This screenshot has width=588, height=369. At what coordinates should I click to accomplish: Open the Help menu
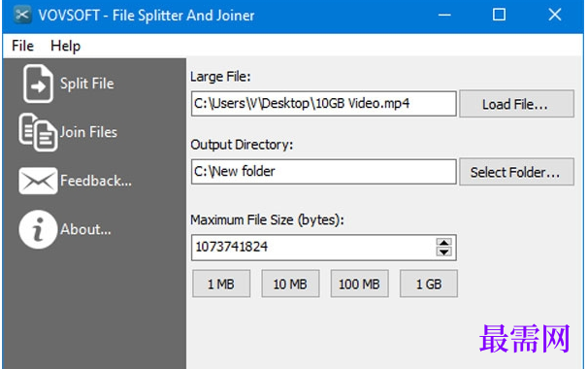(65, 46)
